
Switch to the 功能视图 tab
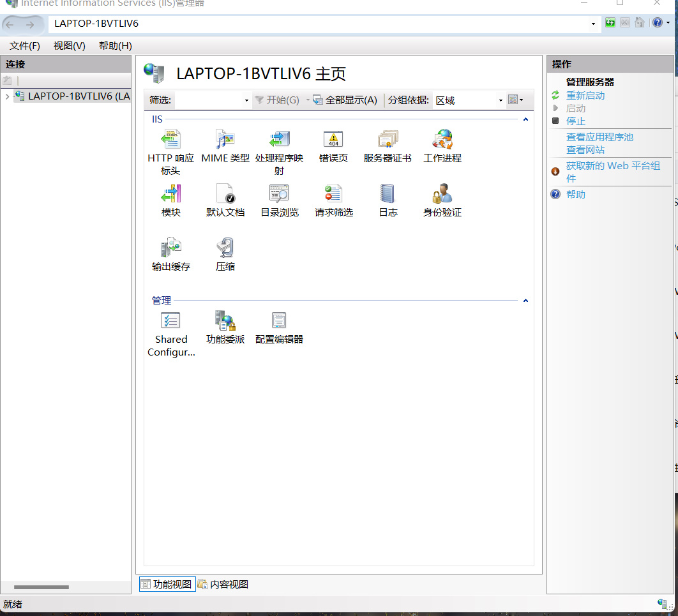[x=167, y=585]
